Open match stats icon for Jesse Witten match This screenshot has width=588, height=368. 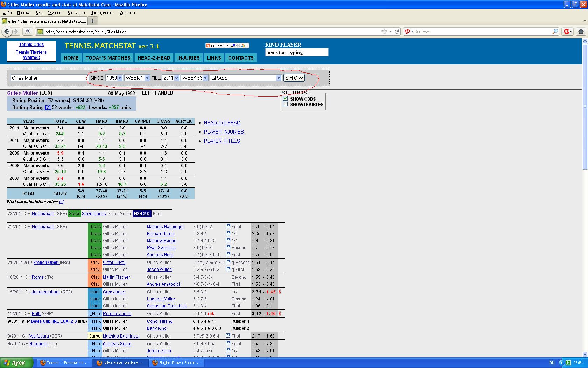point(228,269)
